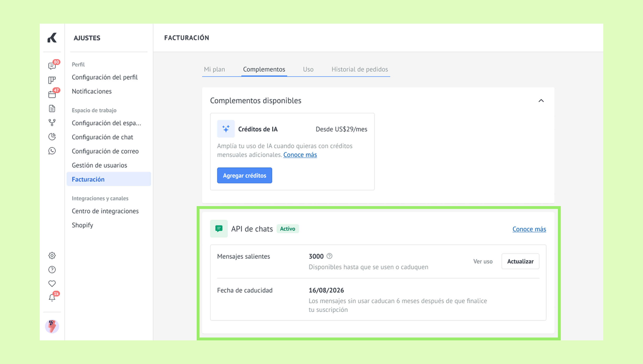Open Centro de integraciones
This screenshot has height=364, width=643.
[105, 211]
